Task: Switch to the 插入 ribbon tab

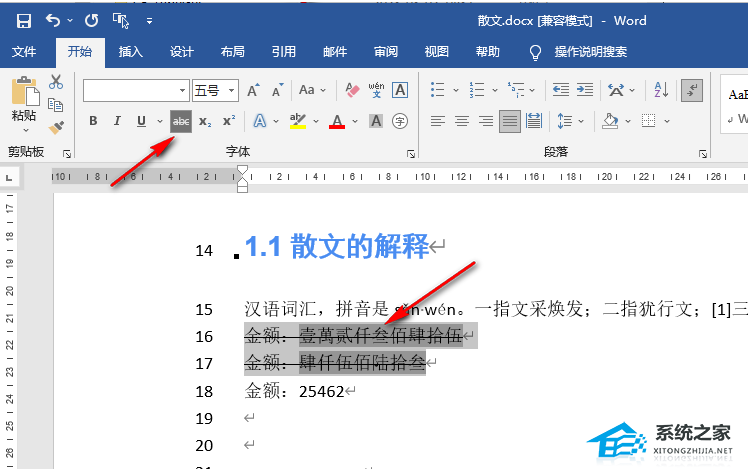Action: point(130,52)
